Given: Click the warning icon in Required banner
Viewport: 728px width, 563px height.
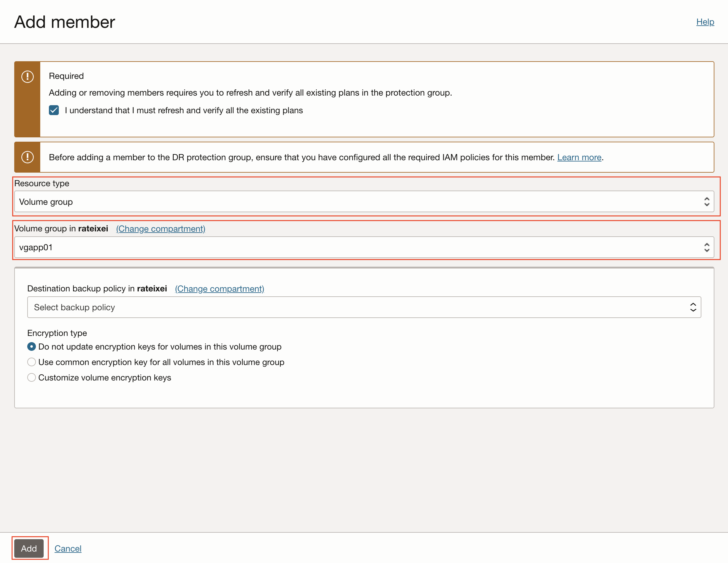Looking at the screenshot, I should coord(27,77).
